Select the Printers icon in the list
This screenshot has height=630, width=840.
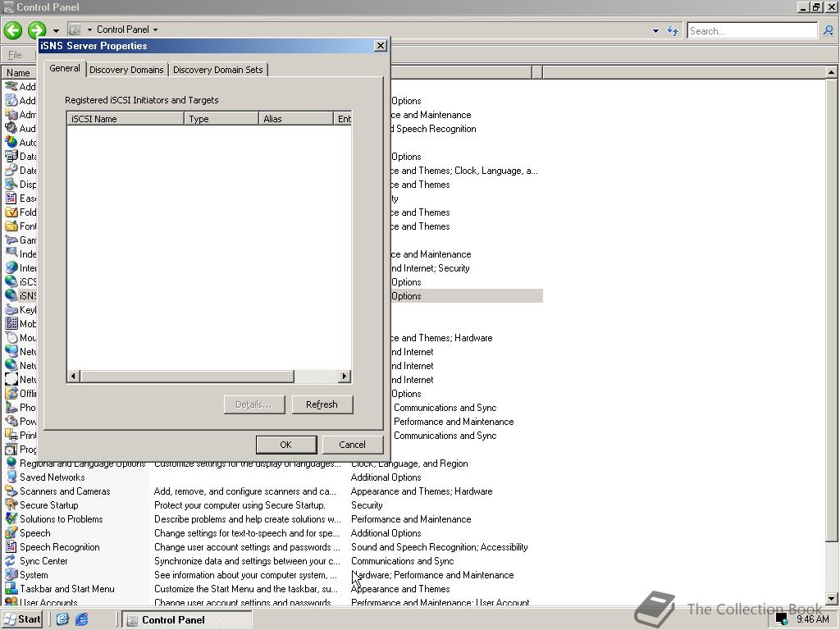coord(11,435)
